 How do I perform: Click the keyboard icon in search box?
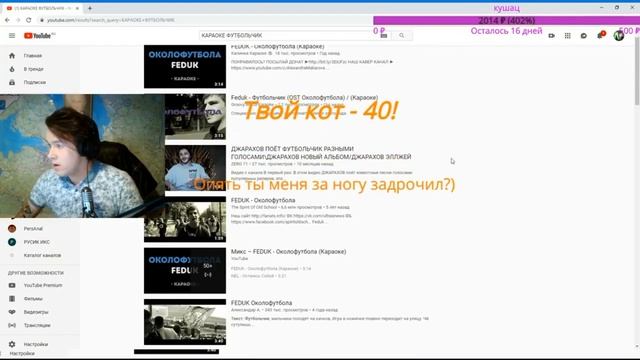coord(384,36)
